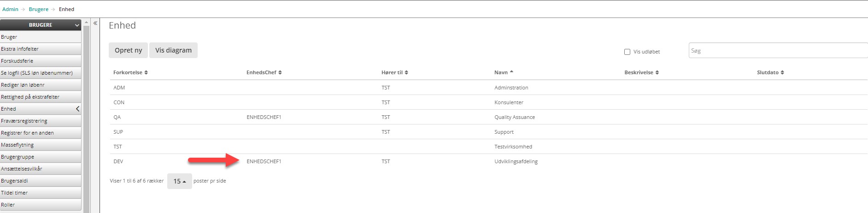The image size is (868, 213).
Task: Sort by Slutdato using its icon
Action: (782, 73)
